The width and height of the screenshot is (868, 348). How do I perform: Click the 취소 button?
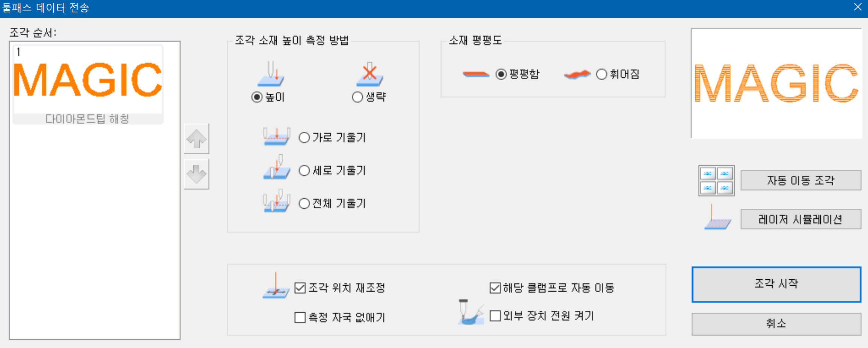pos(776,324)
